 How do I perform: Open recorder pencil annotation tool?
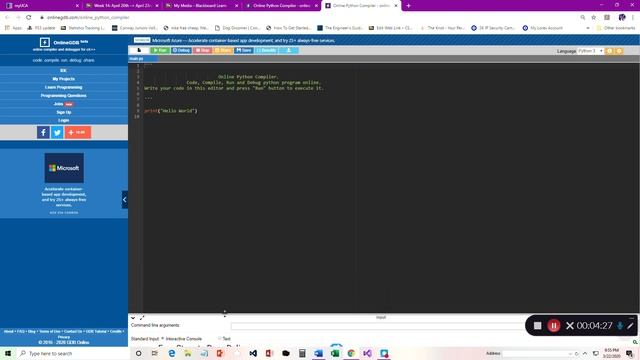[630, 325]
